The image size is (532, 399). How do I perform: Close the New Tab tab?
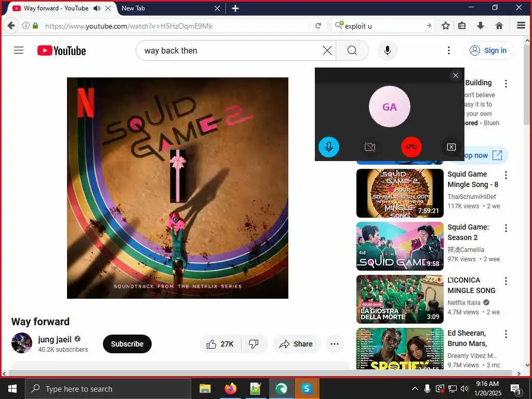[218, 8]
